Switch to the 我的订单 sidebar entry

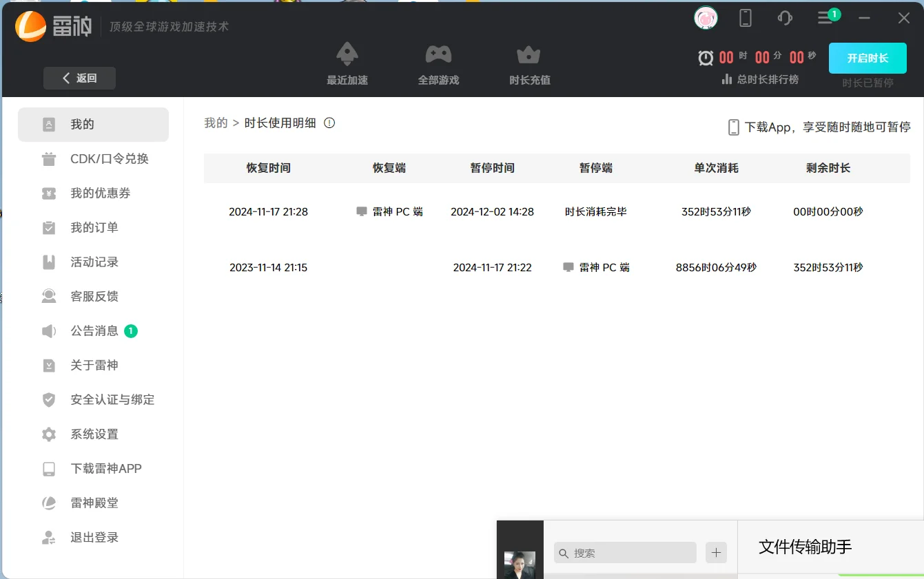point(93,227)
